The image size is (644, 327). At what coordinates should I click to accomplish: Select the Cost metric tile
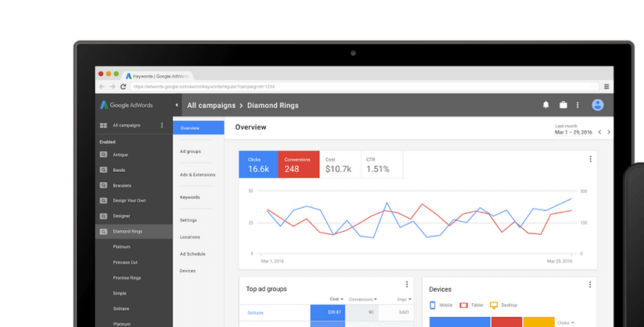(x=340, y=164)
